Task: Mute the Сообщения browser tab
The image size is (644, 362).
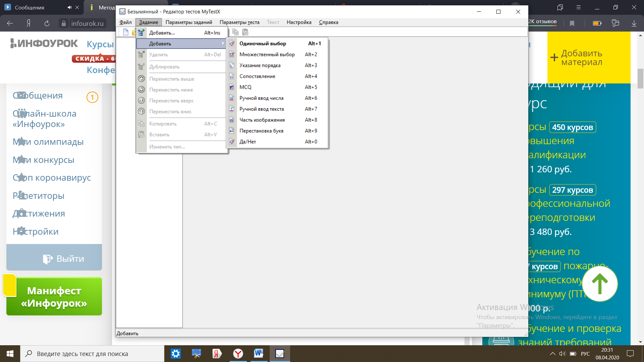Action: [69, 7]
